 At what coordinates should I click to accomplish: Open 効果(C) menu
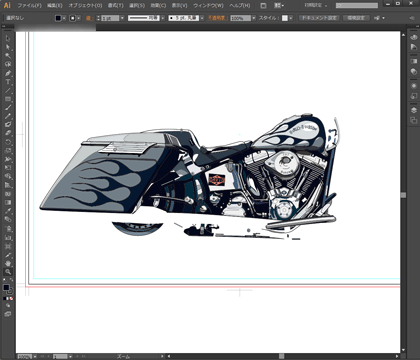(x=158, y=6)
